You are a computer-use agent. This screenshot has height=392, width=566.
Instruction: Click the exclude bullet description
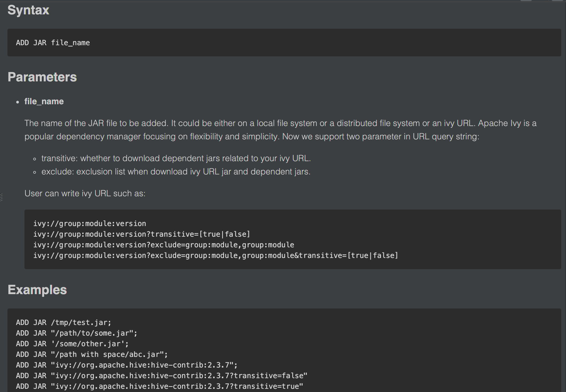pos(176,172)
